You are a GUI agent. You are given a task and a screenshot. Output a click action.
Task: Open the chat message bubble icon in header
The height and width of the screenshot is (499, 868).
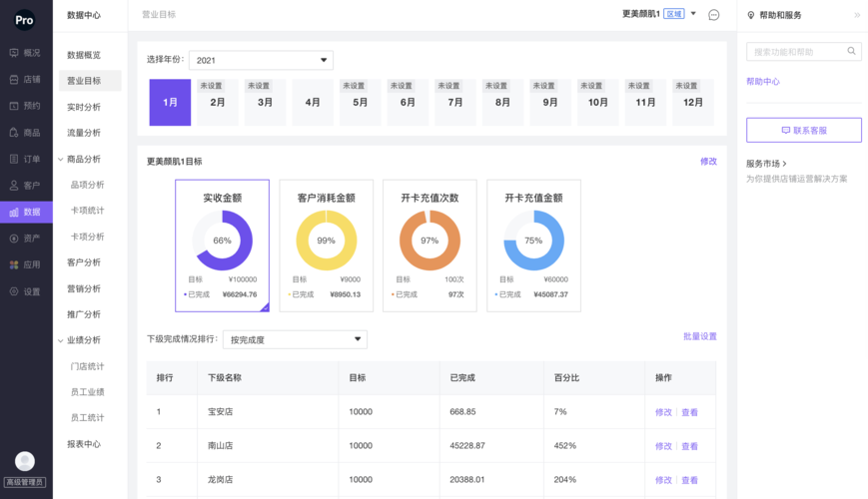coord(714,15)
